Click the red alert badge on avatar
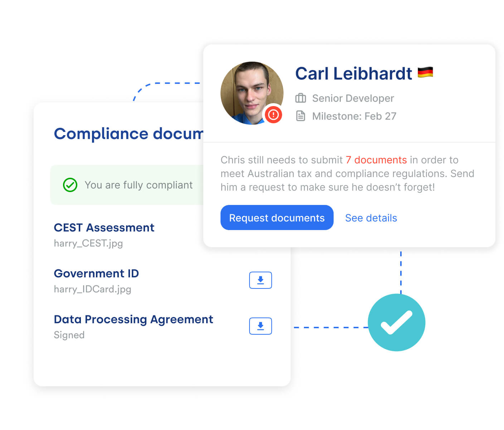Screen dimensions: 504x430 (273, 115)
